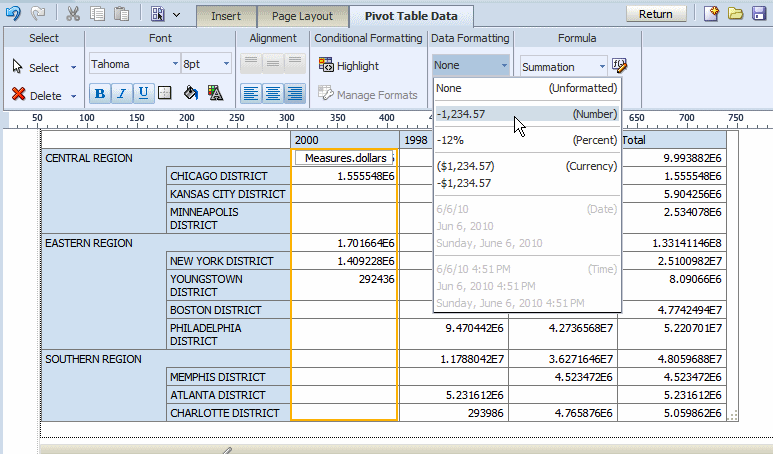Image resolution: width=773 pixels, height=454 pixels.
Task: Toggle Italic font style
Action: (x=121, y=93)
